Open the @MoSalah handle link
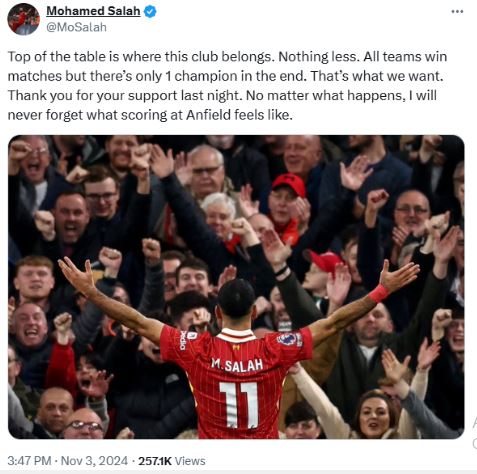The height and width of the screenshot is (474, 477). [76, 27]
